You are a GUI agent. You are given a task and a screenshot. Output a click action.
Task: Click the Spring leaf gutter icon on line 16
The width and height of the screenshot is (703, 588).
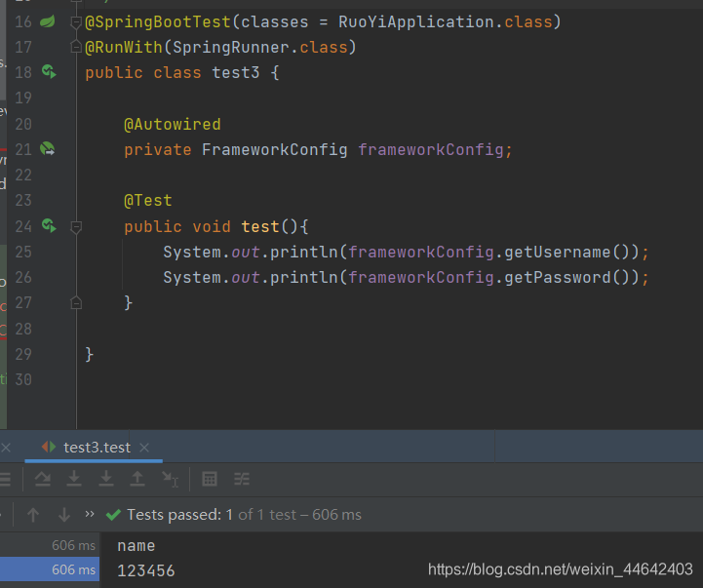(48, 21)
